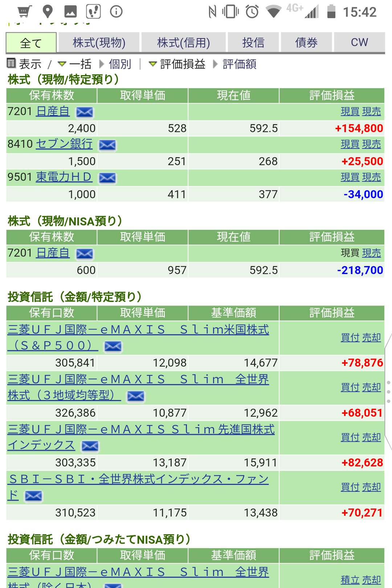Viewport: 392px width, 588px height.
Task: Switch to the 投信 tab
Action: coord(253,42)
